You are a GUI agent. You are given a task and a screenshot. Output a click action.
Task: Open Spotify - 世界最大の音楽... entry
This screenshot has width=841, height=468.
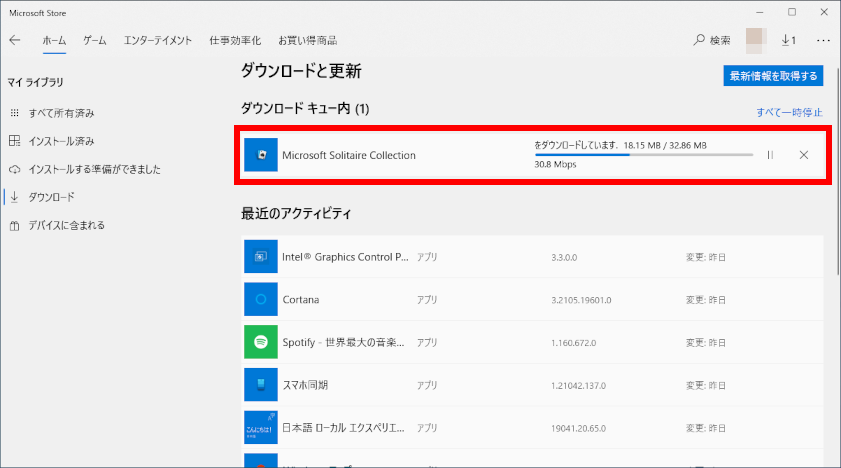343,343
